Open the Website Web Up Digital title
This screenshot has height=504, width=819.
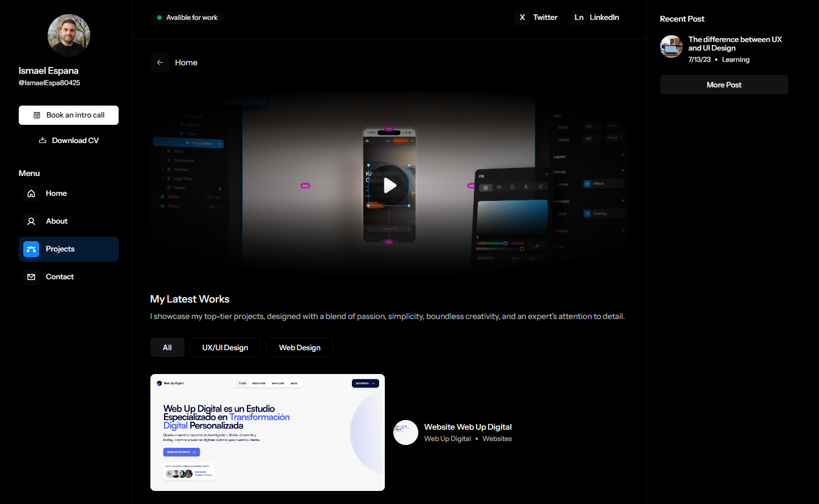468,427
